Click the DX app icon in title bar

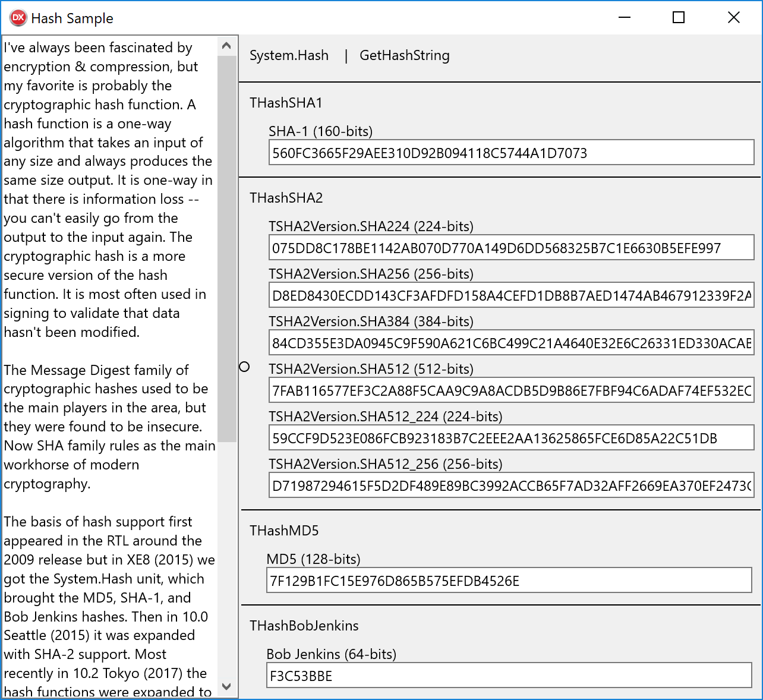[18, 18]
